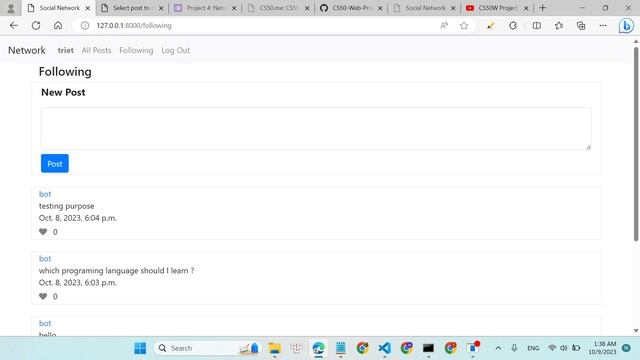Switch to the CS50.me tab

(279, 8)
